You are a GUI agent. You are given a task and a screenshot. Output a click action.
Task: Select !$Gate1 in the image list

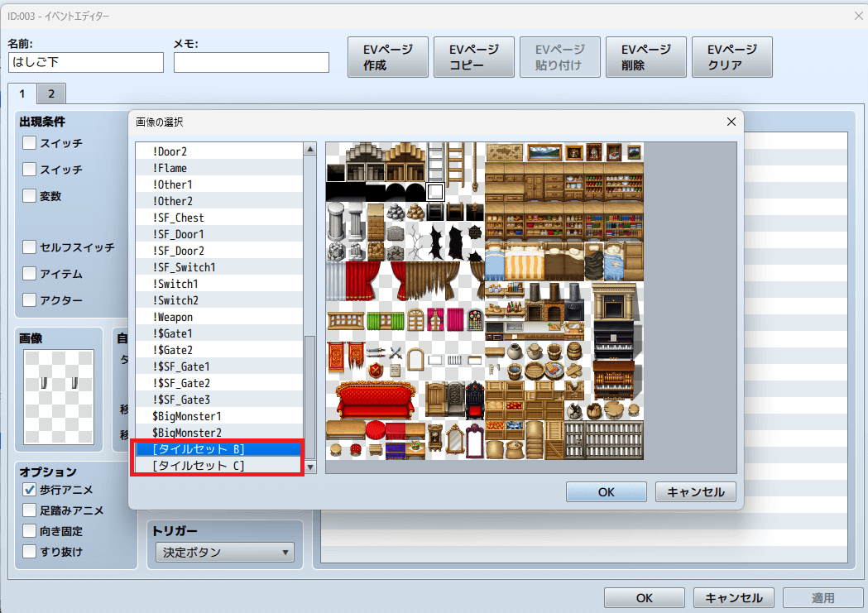coord(219,333)
